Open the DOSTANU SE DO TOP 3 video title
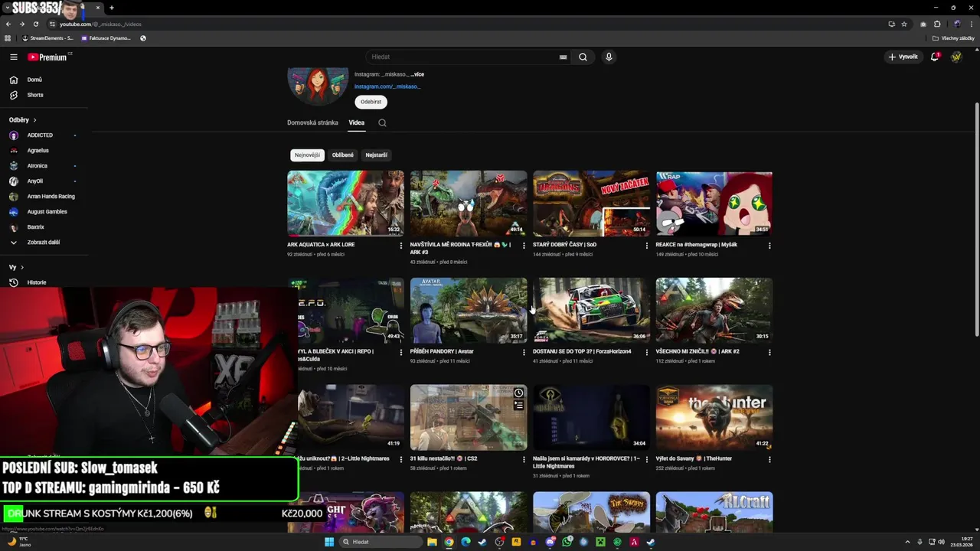The width and height of the screenshot is (980, 551). click(x=582, y=352)
